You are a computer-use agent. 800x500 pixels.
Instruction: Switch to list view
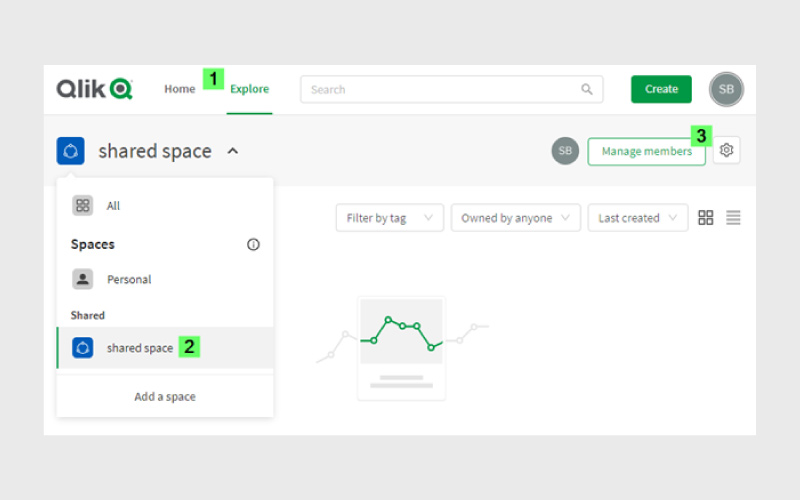(733, 218)
